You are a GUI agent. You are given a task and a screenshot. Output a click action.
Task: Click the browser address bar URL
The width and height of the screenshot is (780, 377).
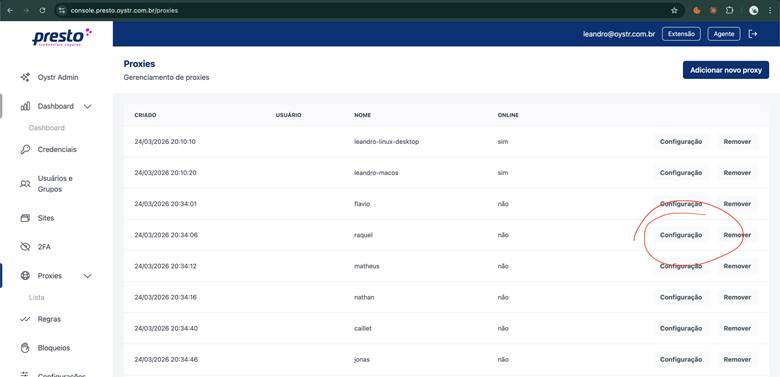(x=124, y=10)
